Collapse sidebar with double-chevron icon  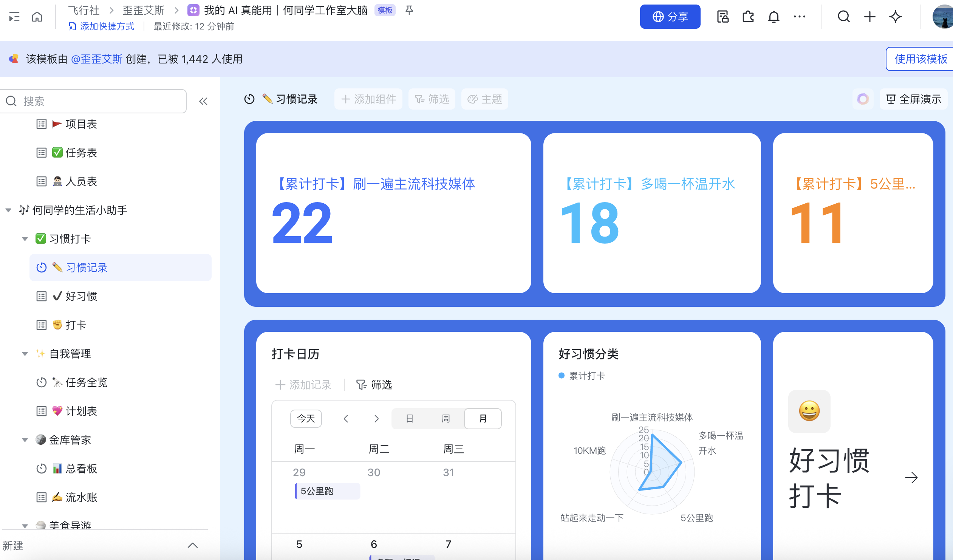203,101
